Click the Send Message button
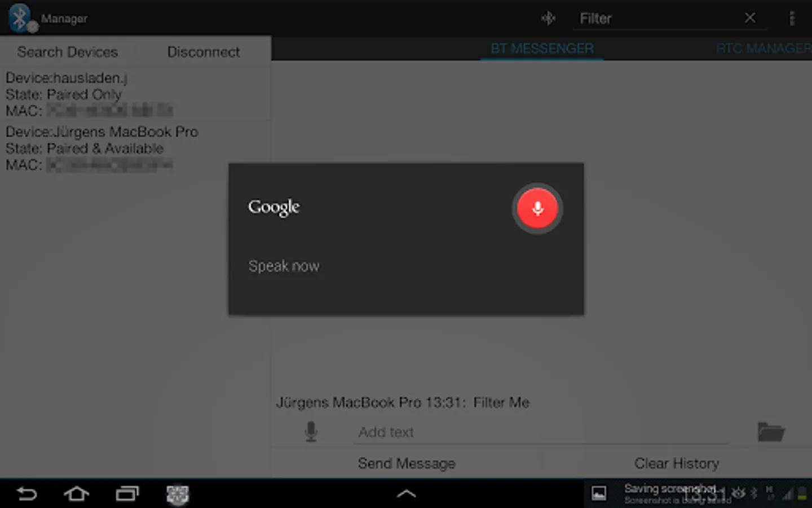This screenshot has height=508, width=812. tap(407, 463)
